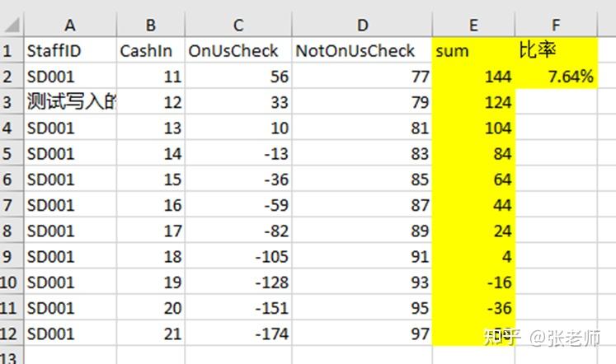Click the CashIn header cell
Viewport: 616px width, 364px height.
149,51
